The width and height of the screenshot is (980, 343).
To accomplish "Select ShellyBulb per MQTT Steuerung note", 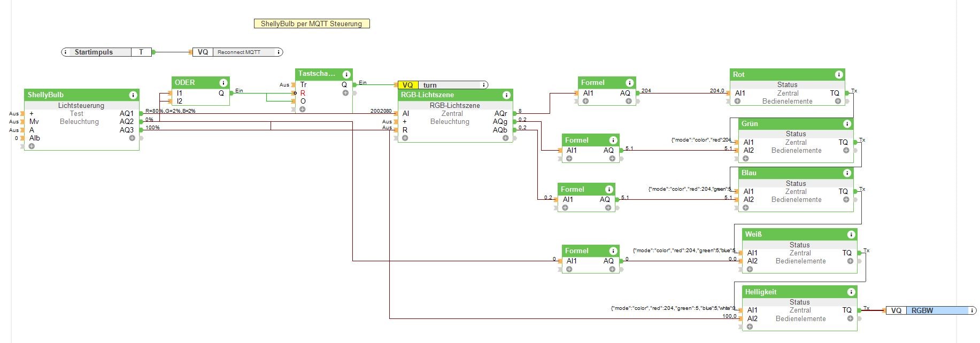I will coord(312,24).
